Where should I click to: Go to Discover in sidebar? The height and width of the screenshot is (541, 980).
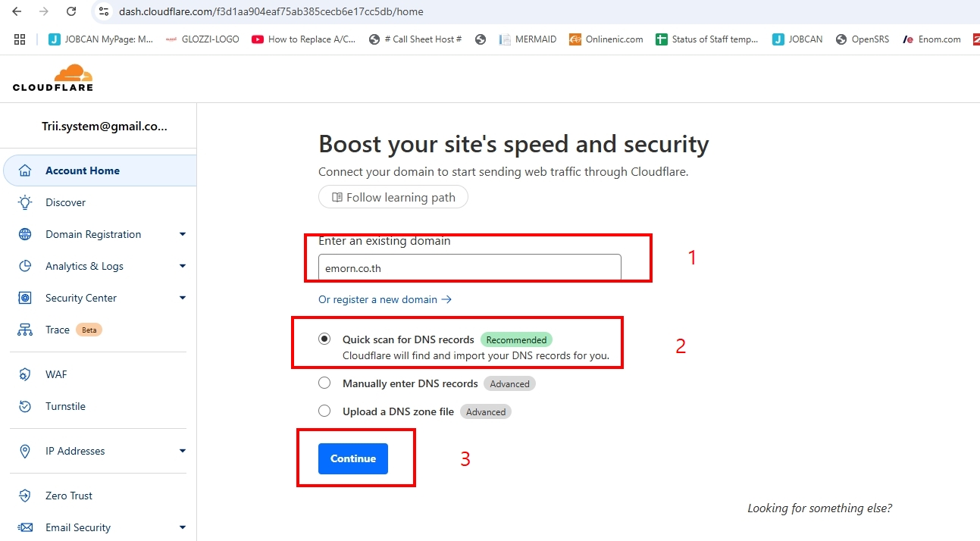pyautogui.click(x=99, y=202)
